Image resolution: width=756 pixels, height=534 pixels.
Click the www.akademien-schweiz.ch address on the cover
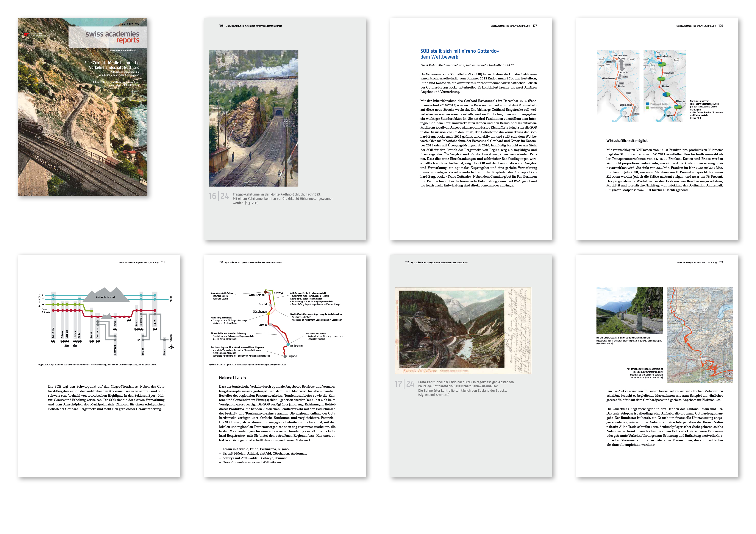[124, 50]
